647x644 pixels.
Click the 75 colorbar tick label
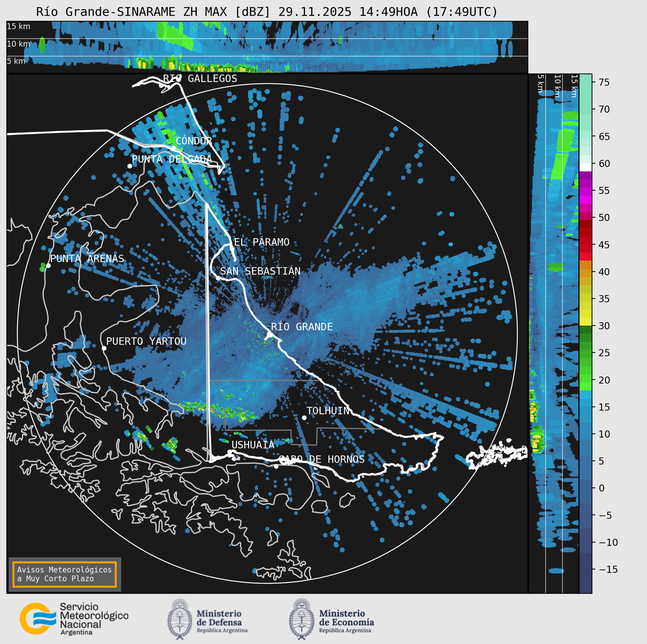(x=604, y=82)
